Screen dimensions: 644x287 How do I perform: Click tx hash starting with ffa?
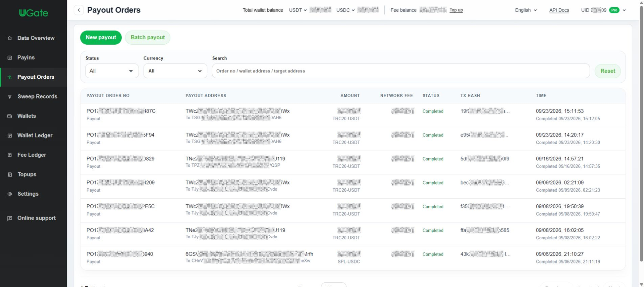pyautogui.click(x=485, y=230)
